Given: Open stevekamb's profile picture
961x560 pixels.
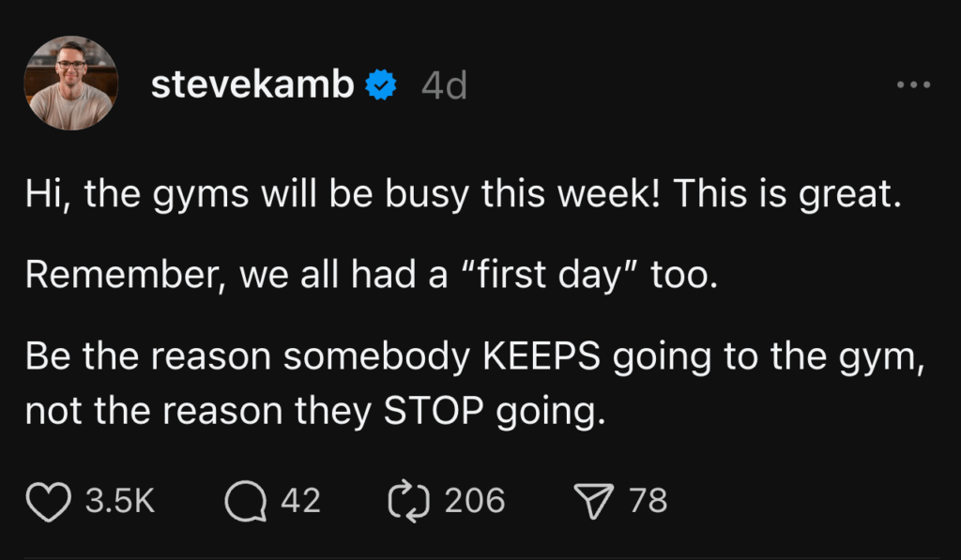Looking at the screenshot, I should (70, 83).
